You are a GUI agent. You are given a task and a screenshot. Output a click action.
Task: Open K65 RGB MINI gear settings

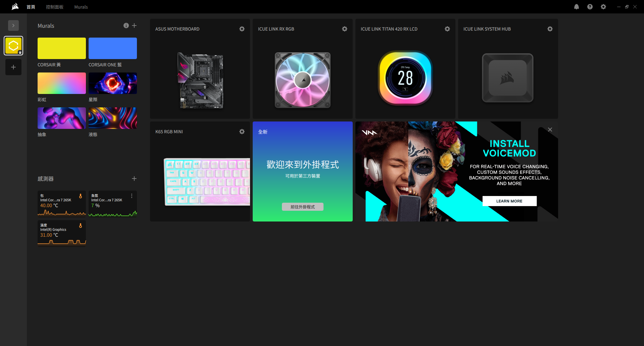(x=242, y=132)
